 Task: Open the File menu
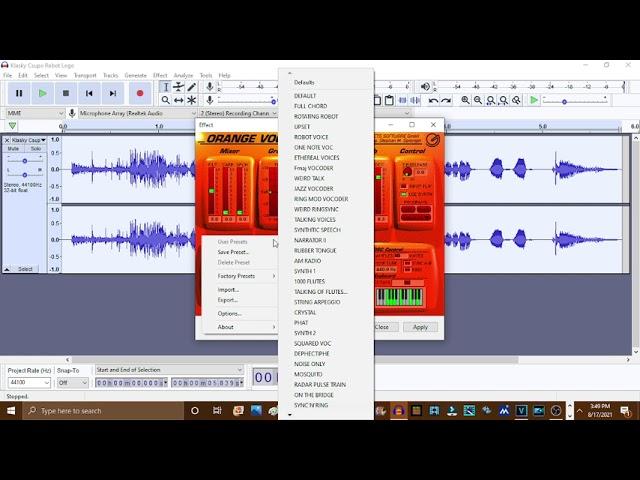(x=7, y=76)
